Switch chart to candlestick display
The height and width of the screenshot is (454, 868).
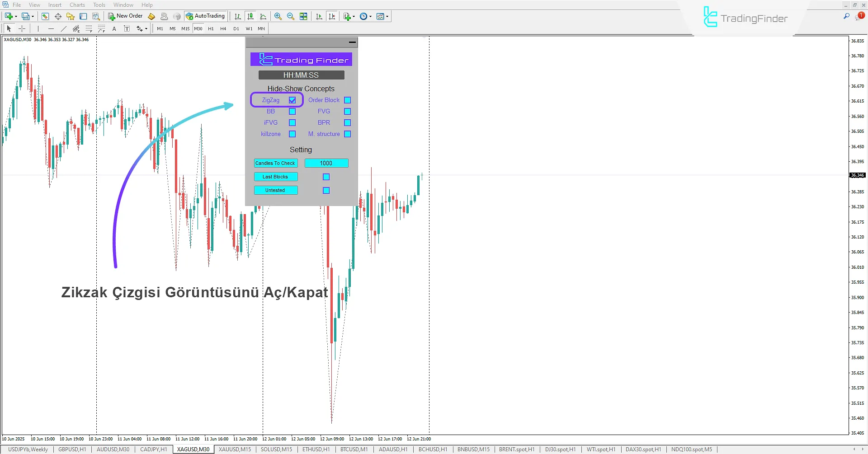[250, 16]
